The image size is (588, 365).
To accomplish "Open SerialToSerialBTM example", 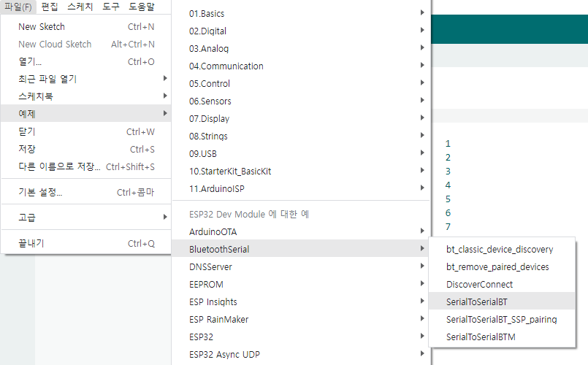I will (x=502, y=337).
